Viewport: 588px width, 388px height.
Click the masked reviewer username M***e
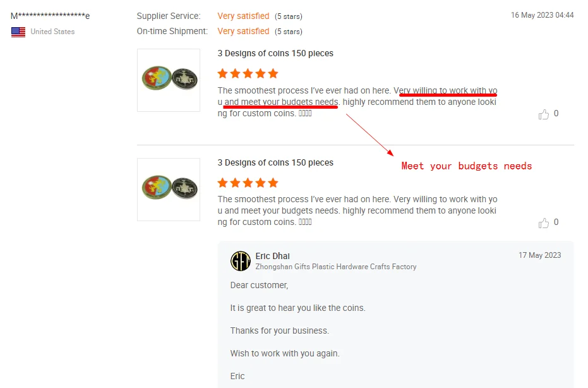(51, 16)
